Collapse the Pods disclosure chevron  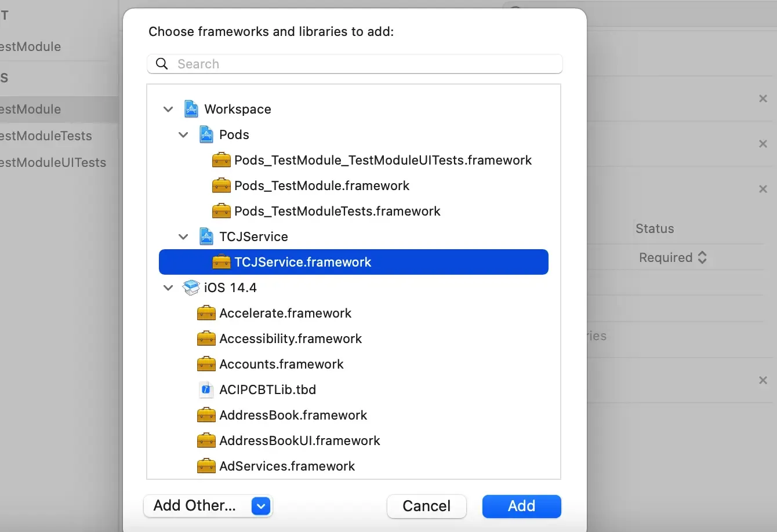183,134
